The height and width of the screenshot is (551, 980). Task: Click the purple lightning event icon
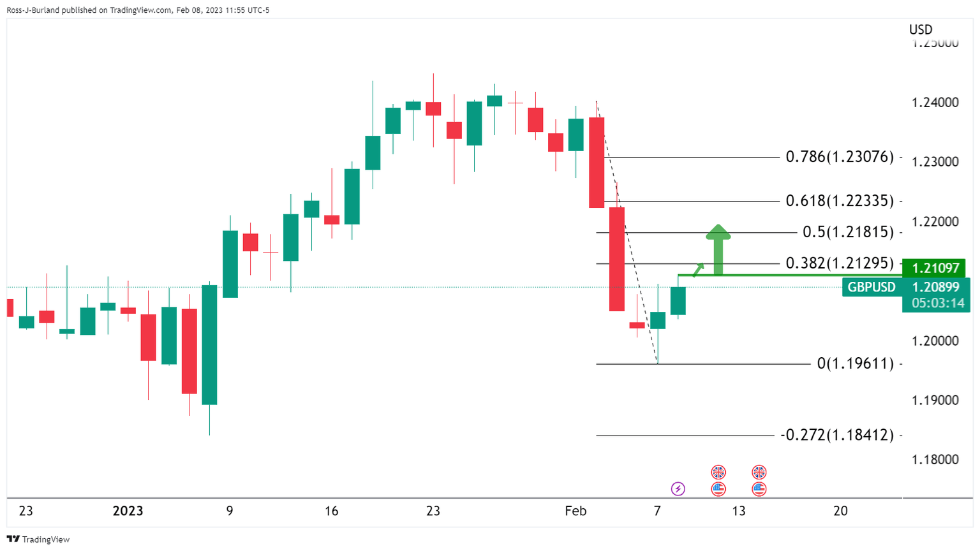(x=678, y=489)
